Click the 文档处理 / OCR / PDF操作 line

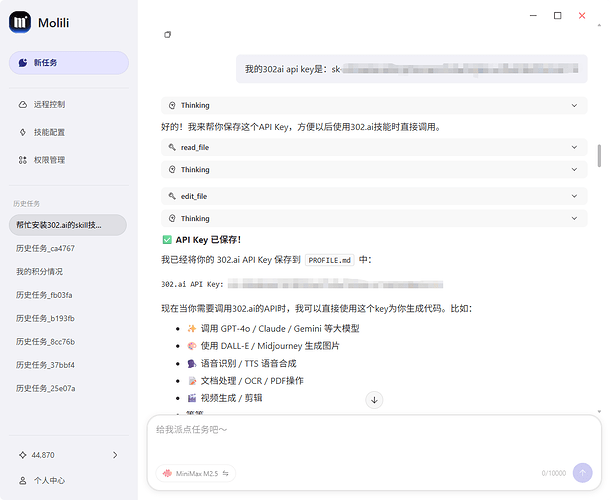click(x=245, y=381)
